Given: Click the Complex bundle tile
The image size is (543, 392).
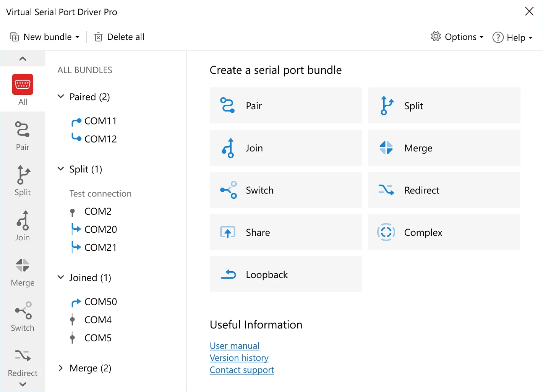Looking at the screenshot, I should click(444, 232).
